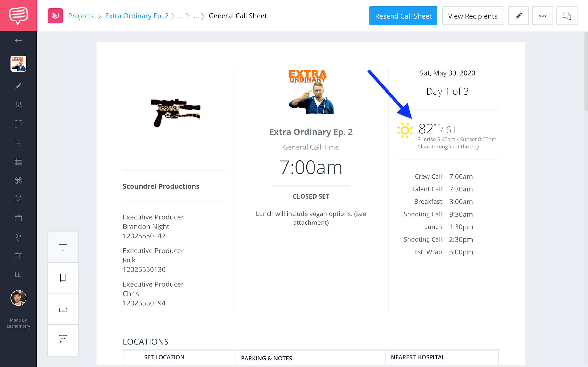The height and width of the screenshot is (367, 588).
Task: Click the Extra Ordinary poster image on the call sheet
Action: click(x=311, y=92)
